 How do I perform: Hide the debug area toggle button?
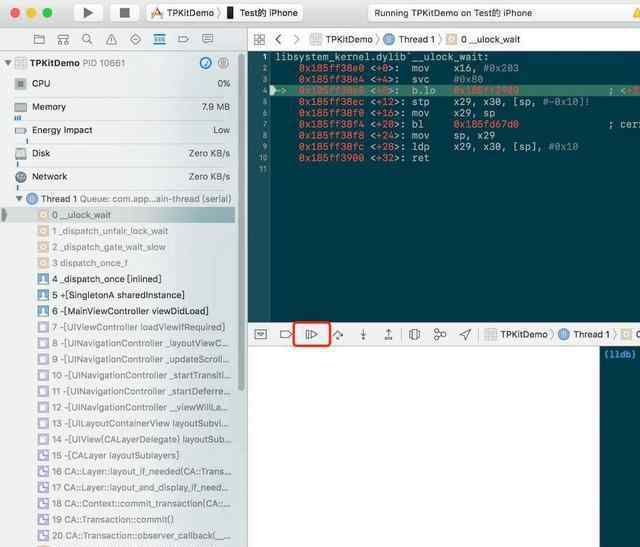(260, 334)
